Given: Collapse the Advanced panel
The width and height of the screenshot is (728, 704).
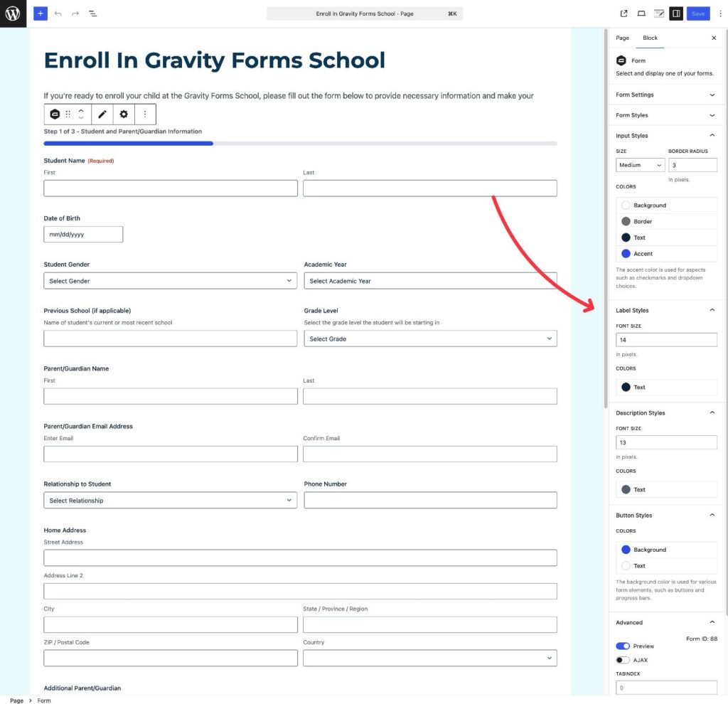Looking at the screenshot, I should tap(665, 622).
